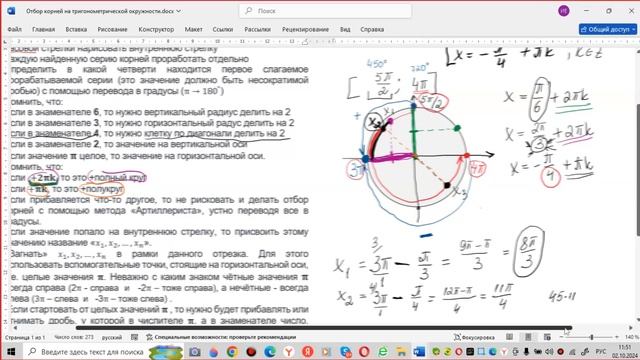Open the Windows Start menu
Viewport: 640px width, 360px height.
[11, 351]
